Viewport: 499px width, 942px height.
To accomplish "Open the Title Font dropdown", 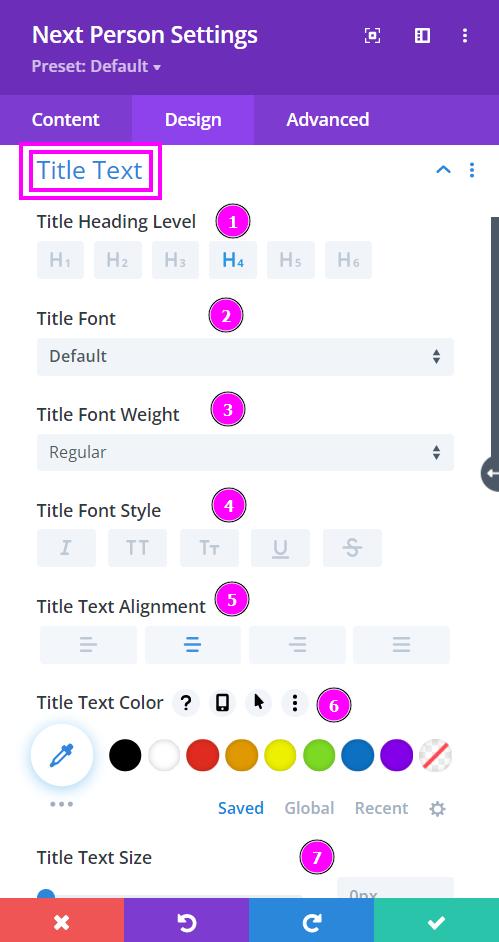I will coord(246,356).
